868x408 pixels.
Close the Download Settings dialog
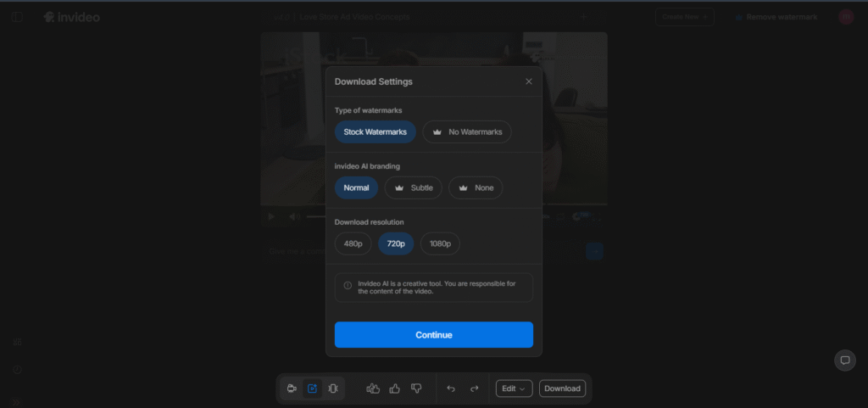[529, 81]
